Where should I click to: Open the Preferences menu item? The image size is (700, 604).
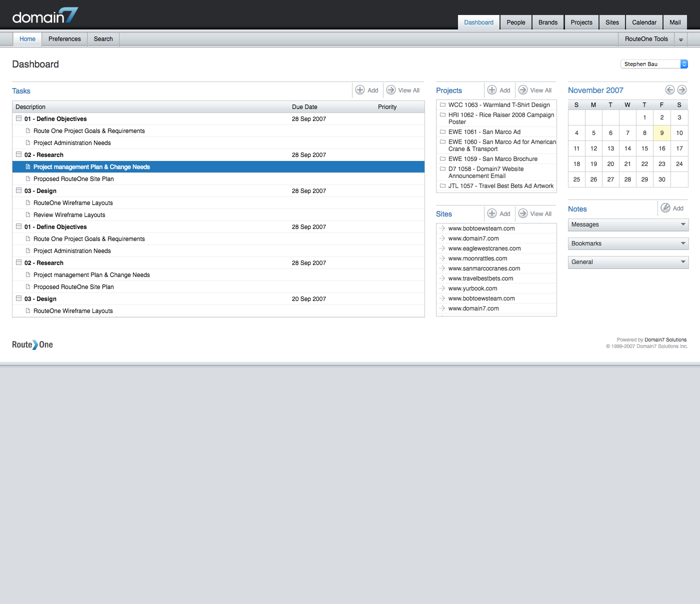[64, 39]
